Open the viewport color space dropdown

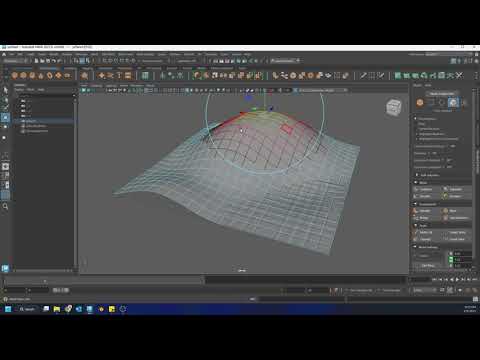pyautogui.click(x=322, y=90)
